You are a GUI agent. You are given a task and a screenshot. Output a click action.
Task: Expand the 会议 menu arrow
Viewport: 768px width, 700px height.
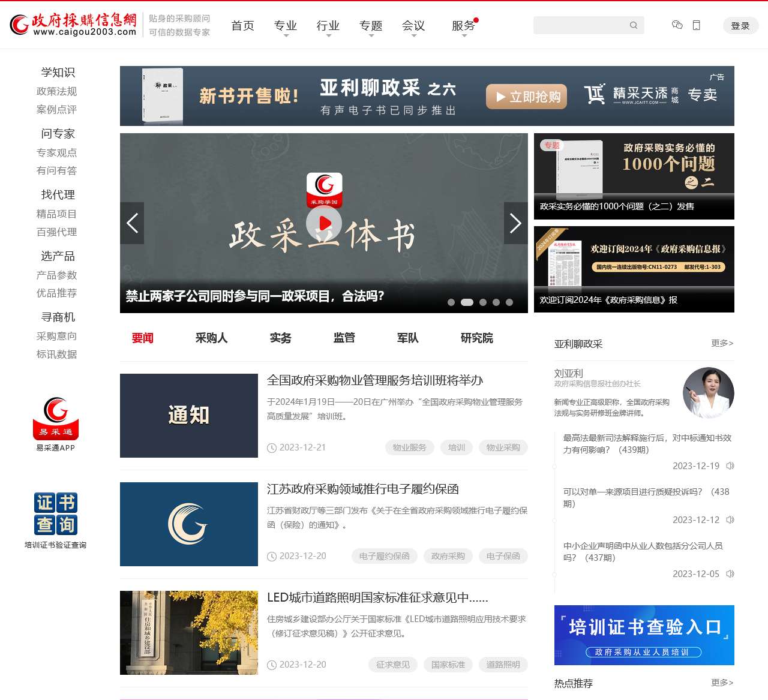pos(414,36)
